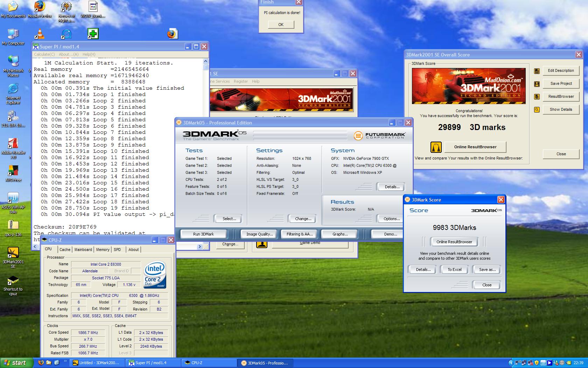Switch to CPU-Z taskbar button
The width and height of the screenshot is (588, 368).
pyautogui.click(x=209, y=363)
